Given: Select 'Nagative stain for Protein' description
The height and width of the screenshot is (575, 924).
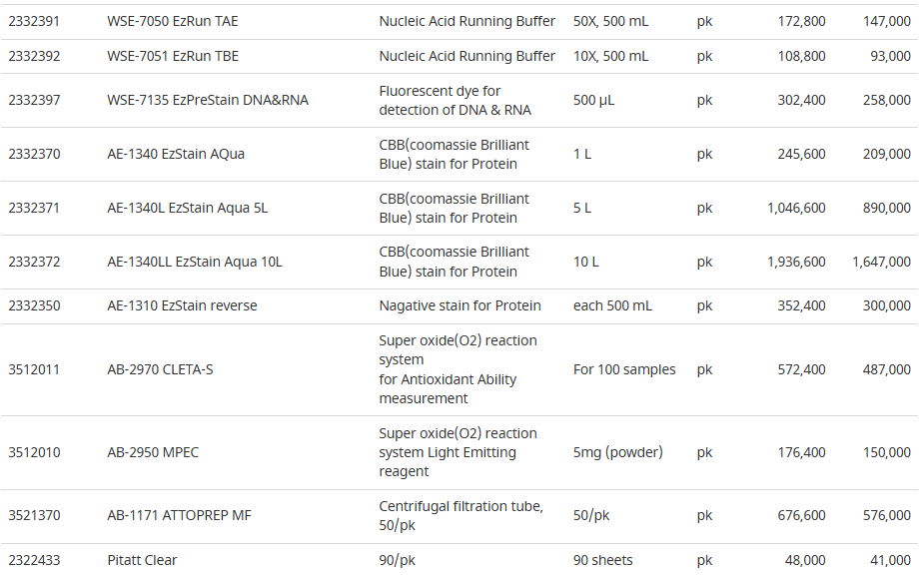Looking at the screenshot, I should (460, 305).
